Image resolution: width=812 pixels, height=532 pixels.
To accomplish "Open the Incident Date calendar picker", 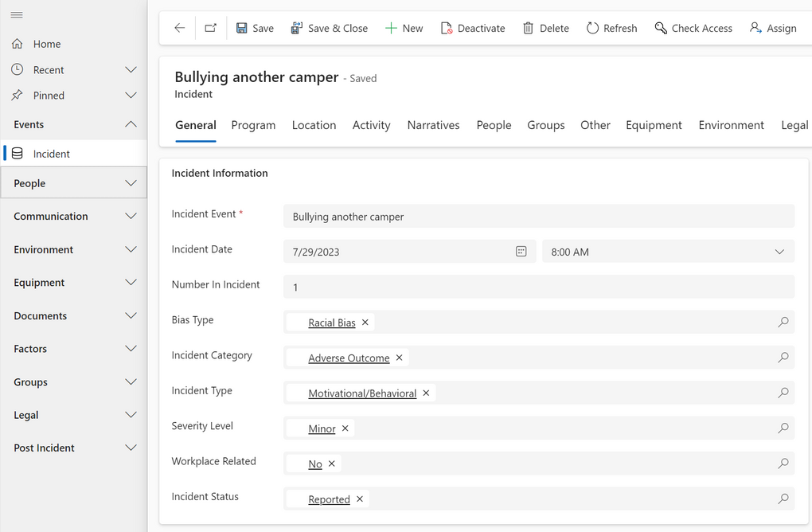I will (x=521, y=252).
